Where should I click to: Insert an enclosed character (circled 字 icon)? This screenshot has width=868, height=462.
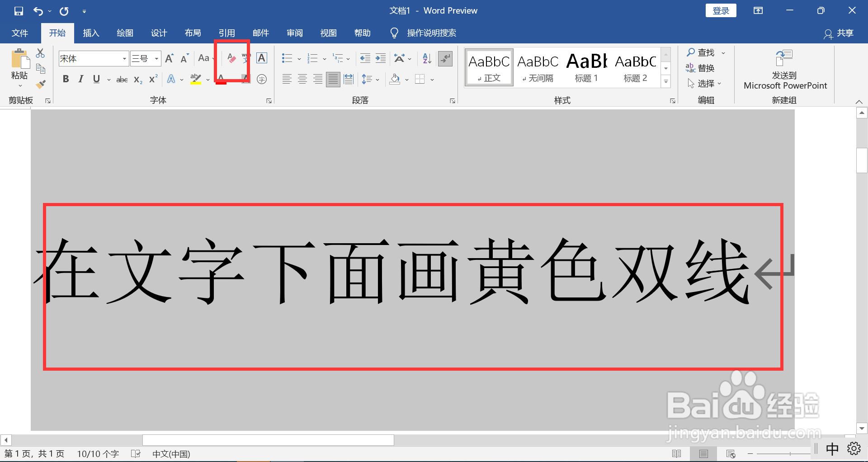click(x=262, y=80)
